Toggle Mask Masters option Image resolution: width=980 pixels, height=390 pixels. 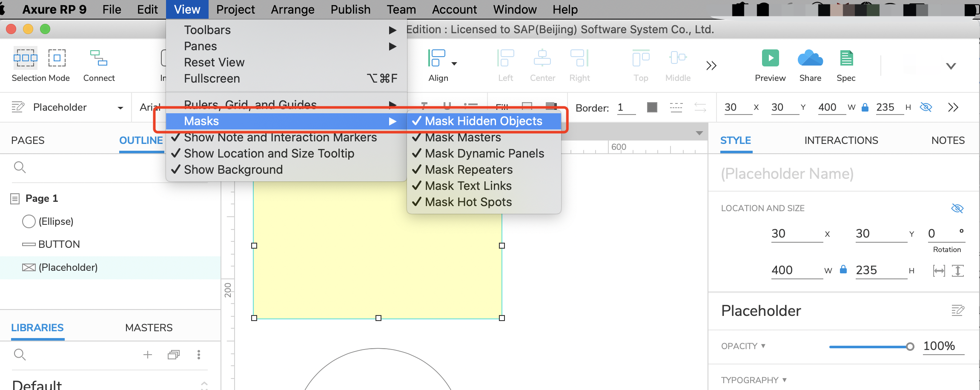484,138
